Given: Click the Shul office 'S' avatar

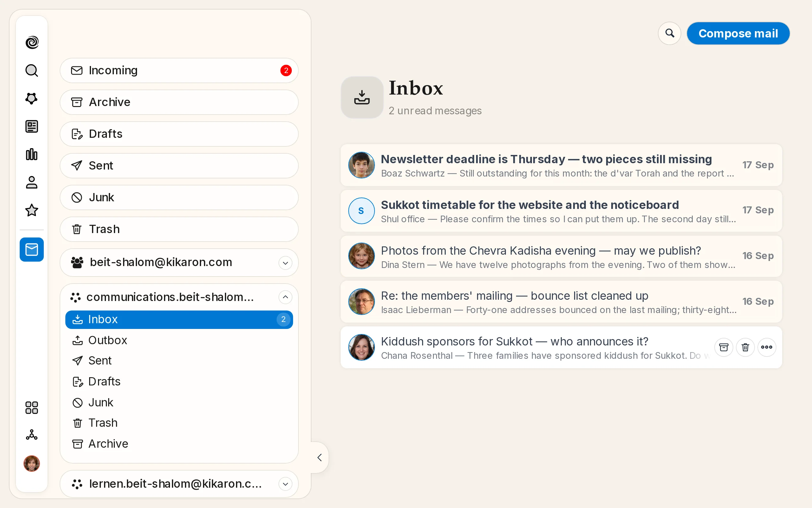Looking at the screenshot, I should tap(361, 211).
